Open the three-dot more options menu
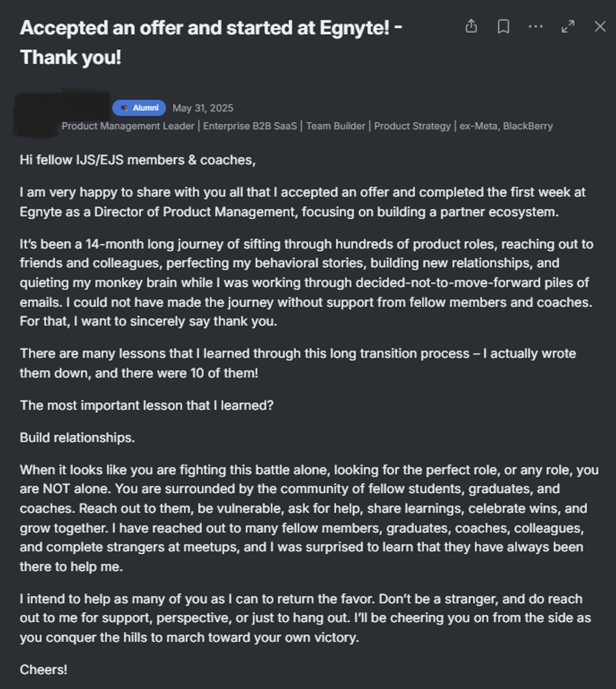This screenshot has height=689, width=616. (x=535, y=26)
